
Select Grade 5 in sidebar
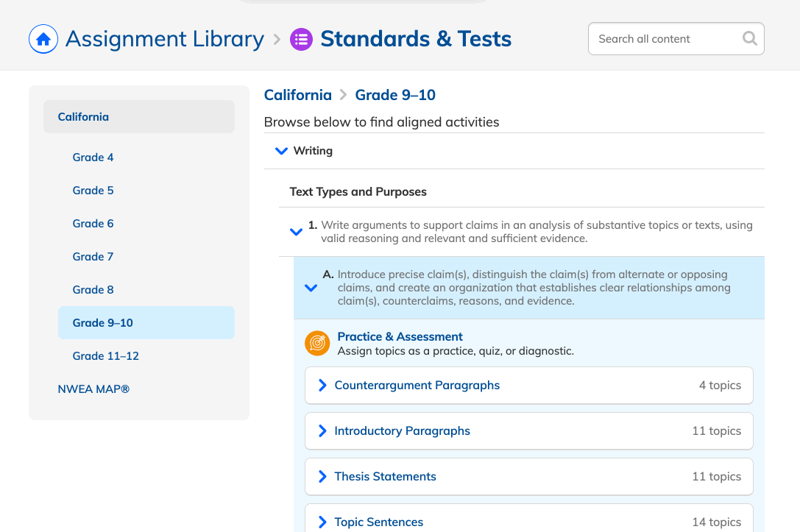pos(93,191)
